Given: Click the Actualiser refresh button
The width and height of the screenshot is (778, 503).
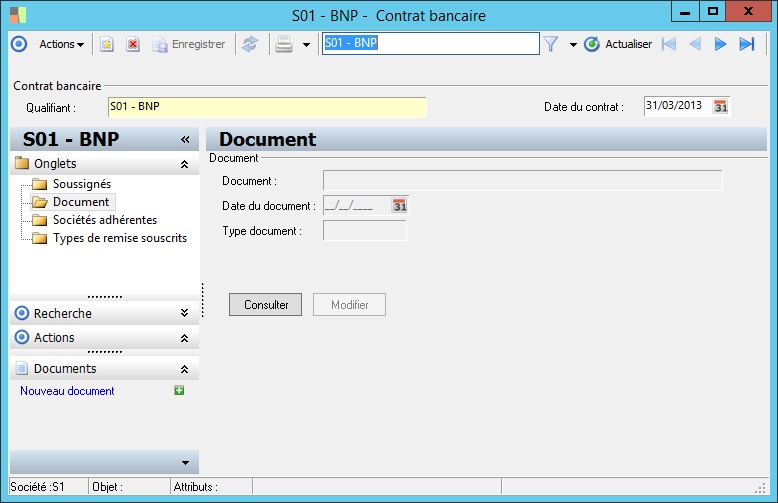Looking at the screenshot, I should (618, 44).
